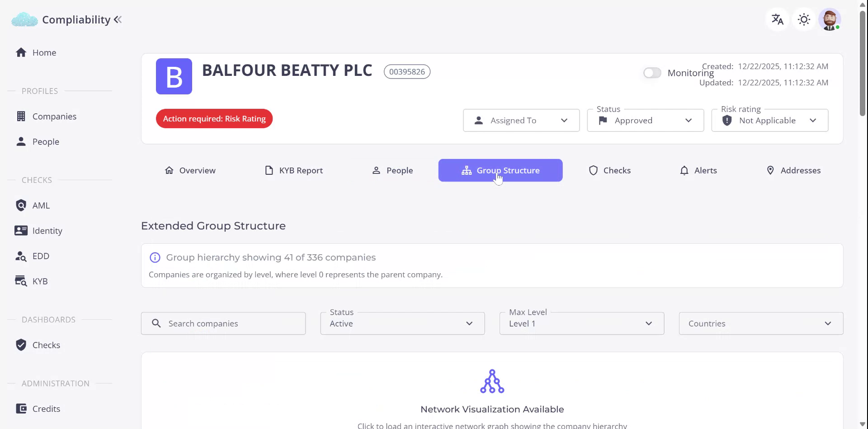Open AML checks from the sidebar
This screenshot has height=429, width=868.
(41, 205)
